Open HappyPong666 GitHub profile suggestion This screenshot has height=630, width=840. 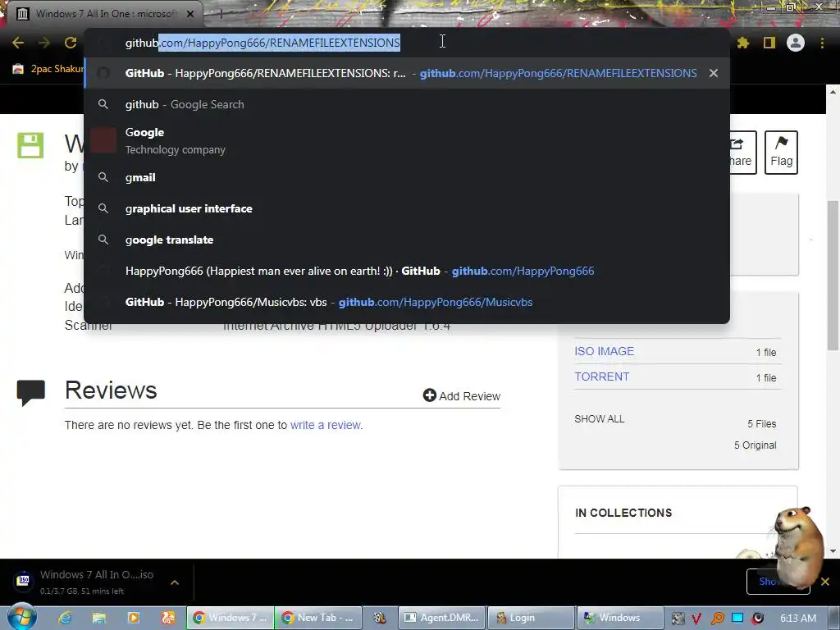(x=407, y=271)
